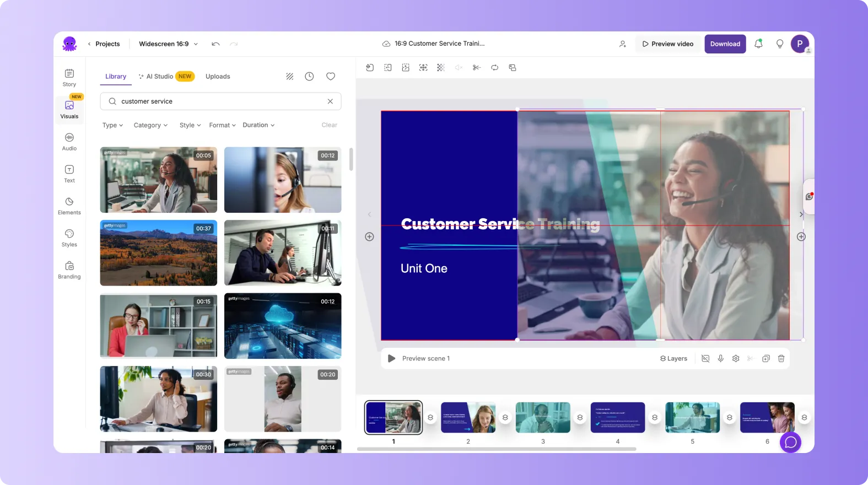
Task: Open the Elements panel in sidebar
Action: pyautogui.click(x=69, y=206)
